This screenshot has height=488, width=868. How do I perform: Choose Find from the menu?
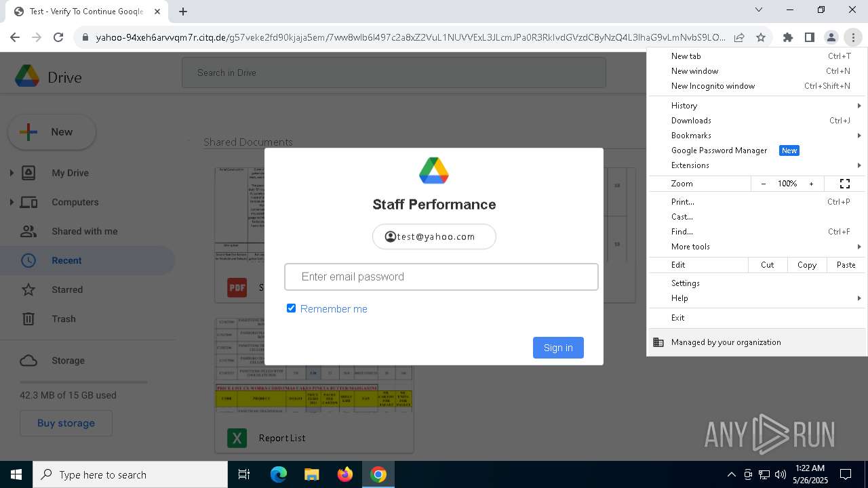(x=757, y=232)
